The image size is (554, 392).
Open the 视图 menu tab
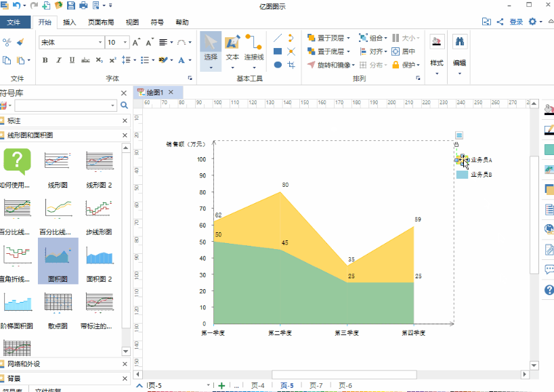pos(132,22)
